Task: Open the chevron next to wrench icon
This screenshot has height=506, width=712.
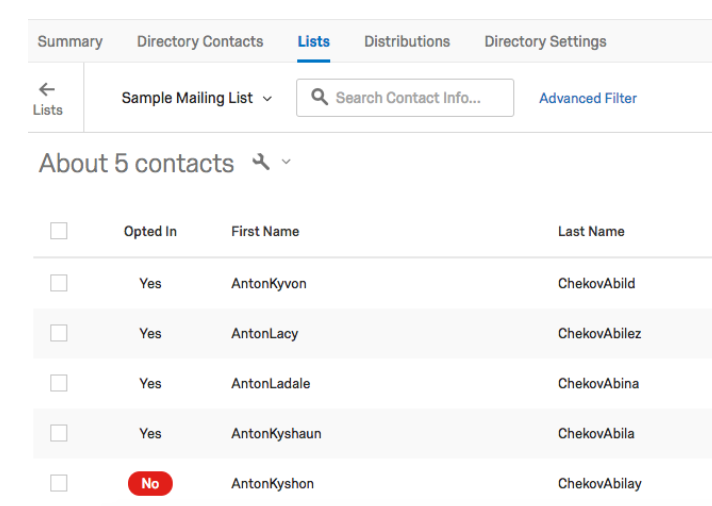Action: (x=286, y=162)
